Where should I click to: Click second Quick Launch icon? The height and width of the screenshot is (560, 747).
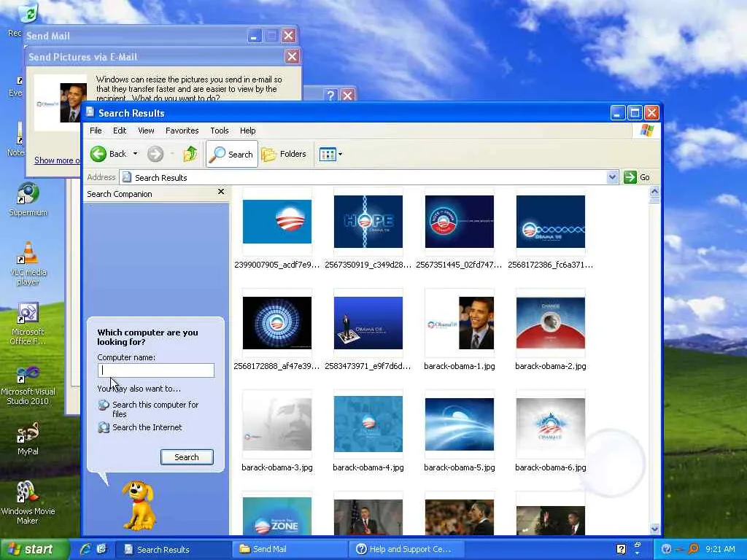pos(101,549)
